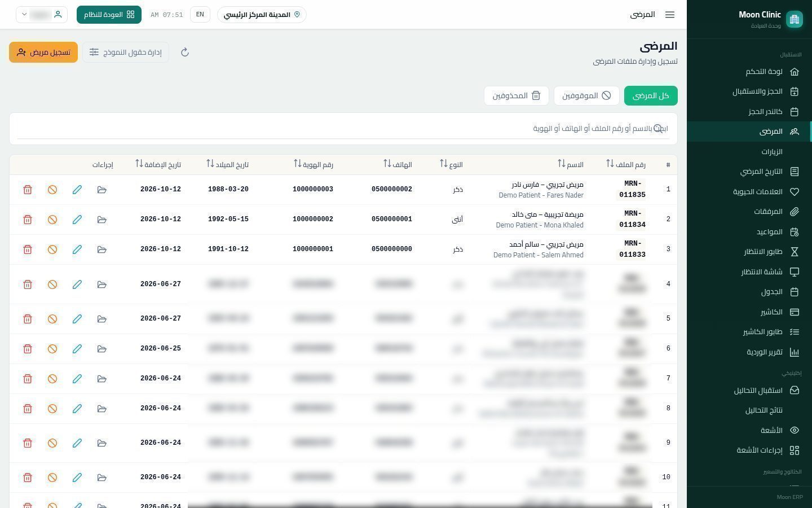Delete patient Salem Ahmed using trash icon
The image size is (812, 508).
click(28, 249)
